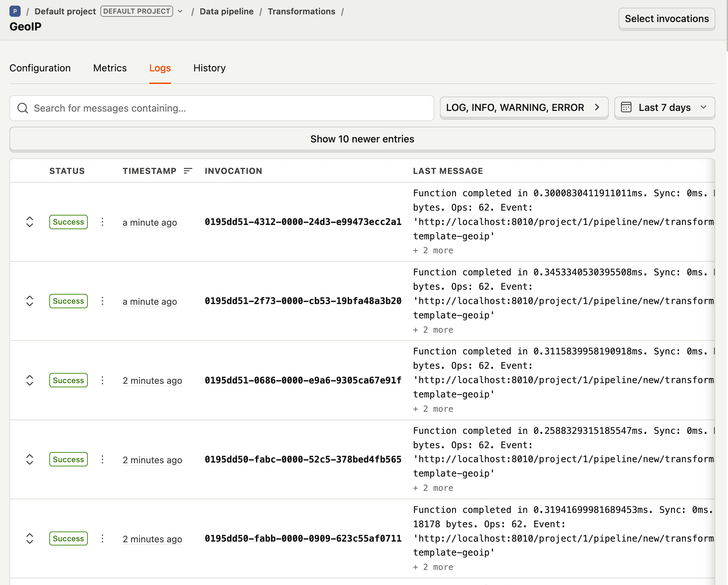Click the GeoIP page title

(26, 27)
